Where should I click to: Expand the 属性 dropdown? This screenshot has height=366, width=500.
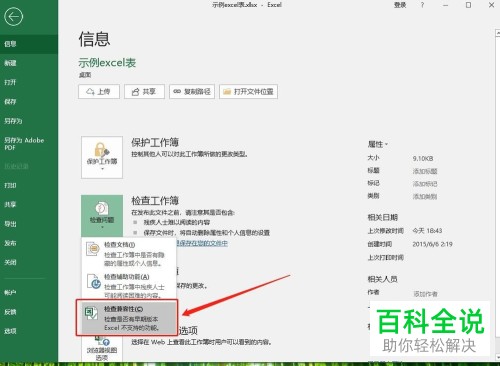point(378,144)
